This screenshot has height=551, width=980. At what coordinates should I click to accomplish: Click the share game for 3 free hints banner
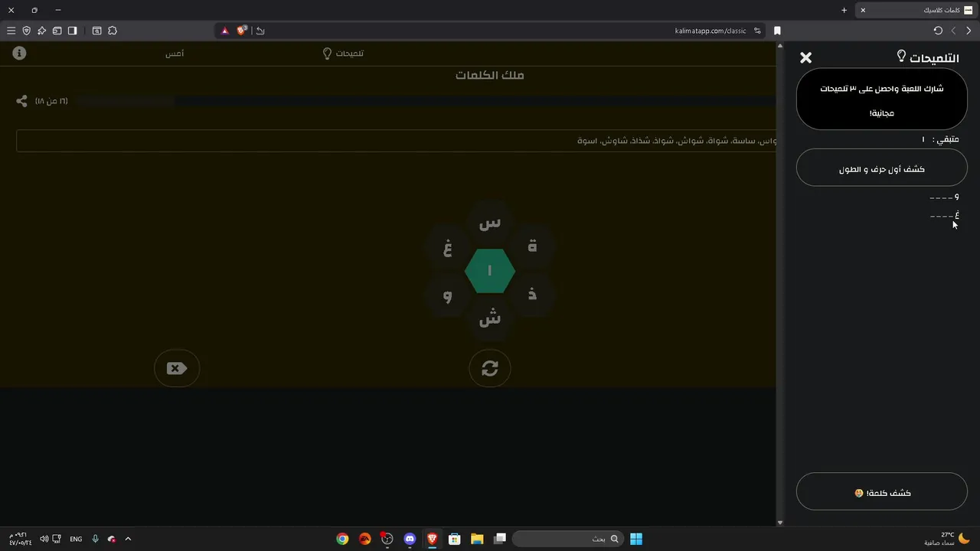coord(882,99)
